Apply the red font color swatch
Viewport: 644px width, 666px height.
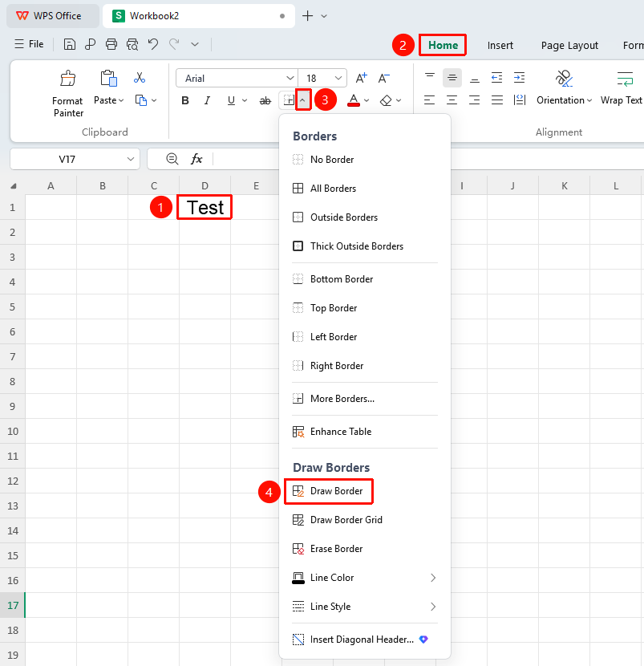[x=354, y=100]
